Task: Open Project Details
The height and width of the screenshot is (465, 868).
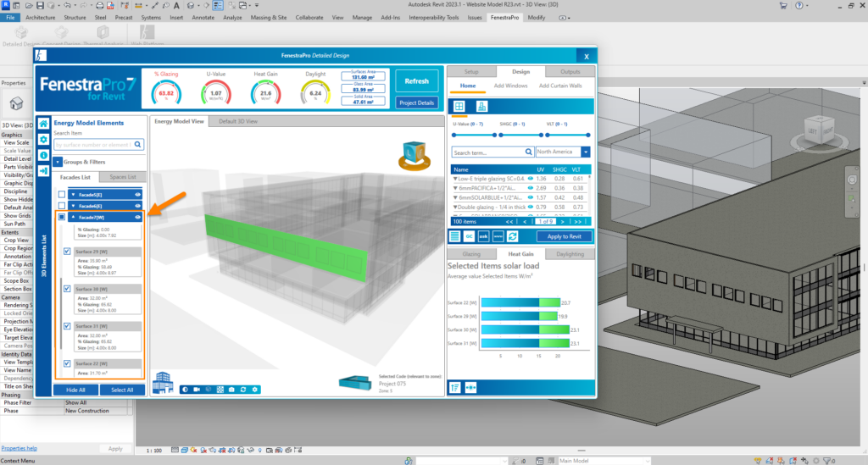Action: click(417, 102)
